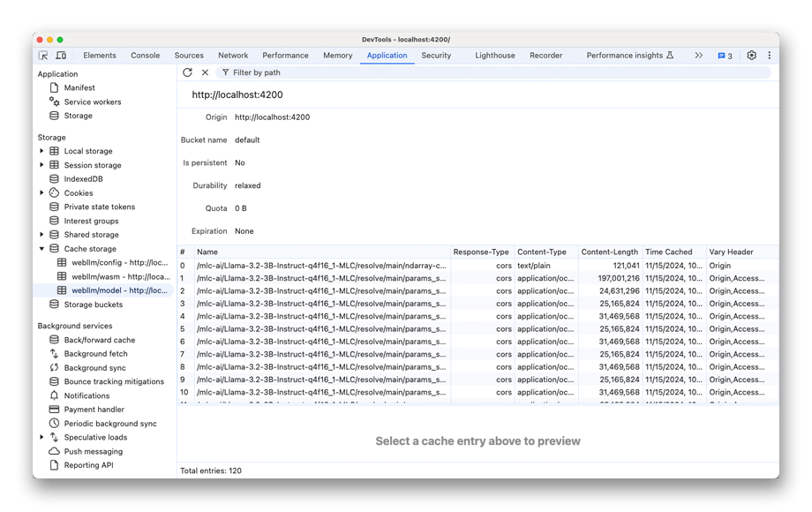
Task: Click the inspect element picker icon
Action: pyautogui.click(x=43, y=56)
